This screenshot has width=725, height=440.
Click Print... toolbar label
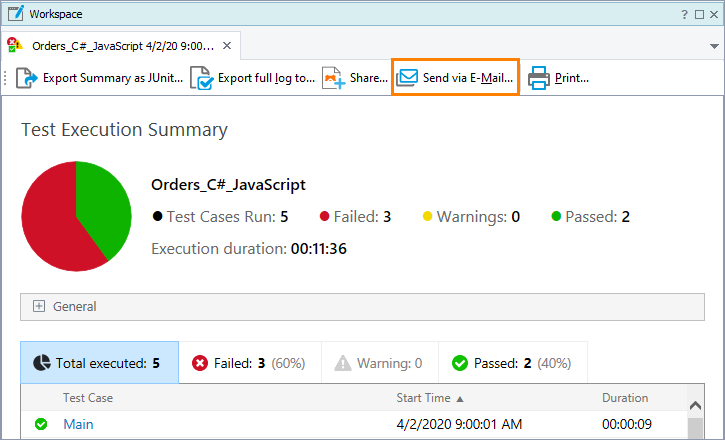tap(571, 78)
